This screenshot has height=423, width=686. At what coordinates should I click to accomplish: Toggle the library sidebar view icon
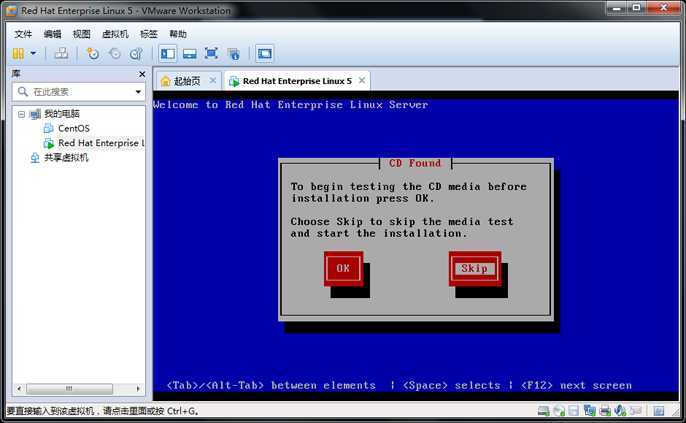pyautogui.click(x=168, y=54)
